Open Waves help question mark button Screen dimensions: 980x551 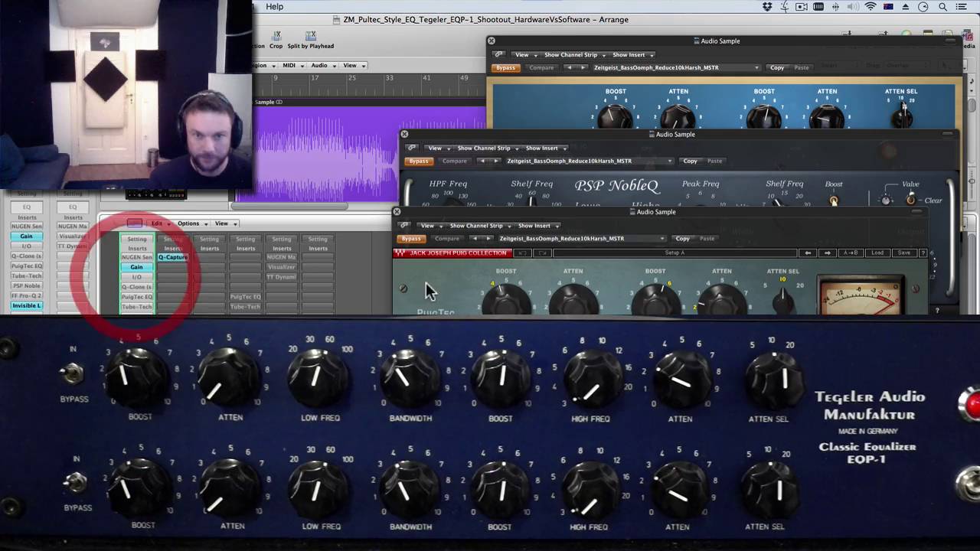click(923, 253)
